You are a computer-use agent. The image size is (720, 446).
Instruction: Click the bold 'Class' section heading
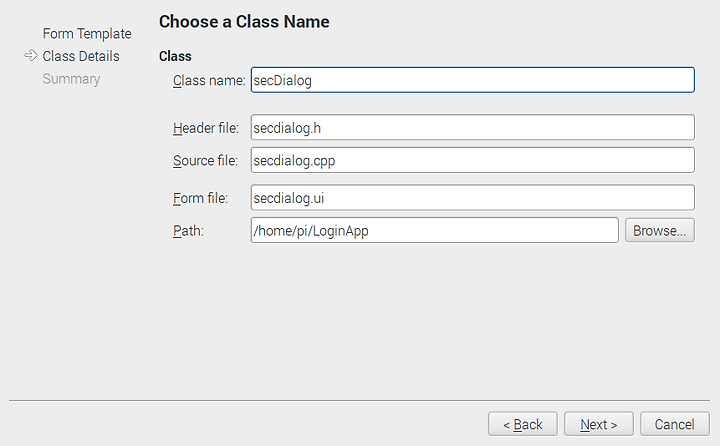pos(175,56)
